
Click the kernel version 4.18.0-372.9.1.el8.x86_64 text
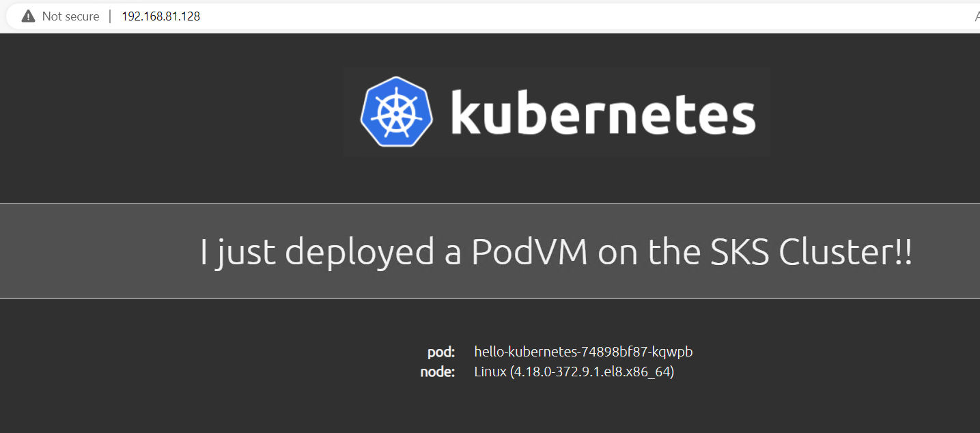click(x=592, y=372)
